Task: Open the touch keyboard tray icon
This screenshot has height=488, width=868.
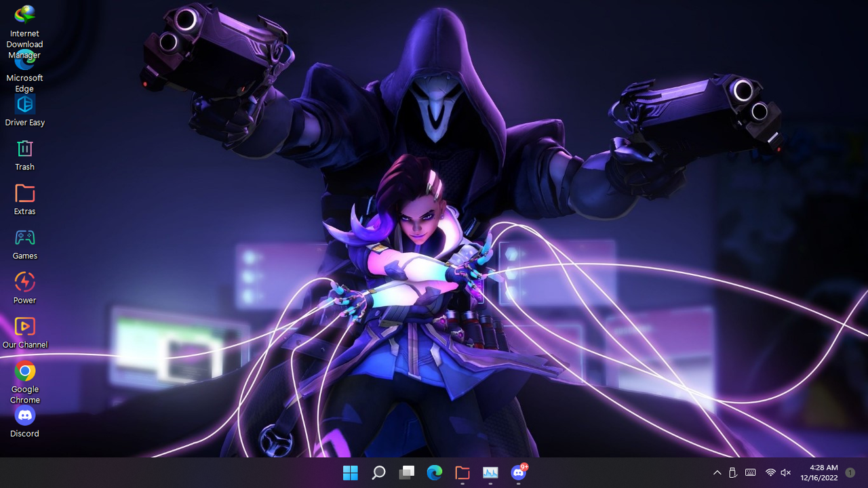Action: coord(750,473)
